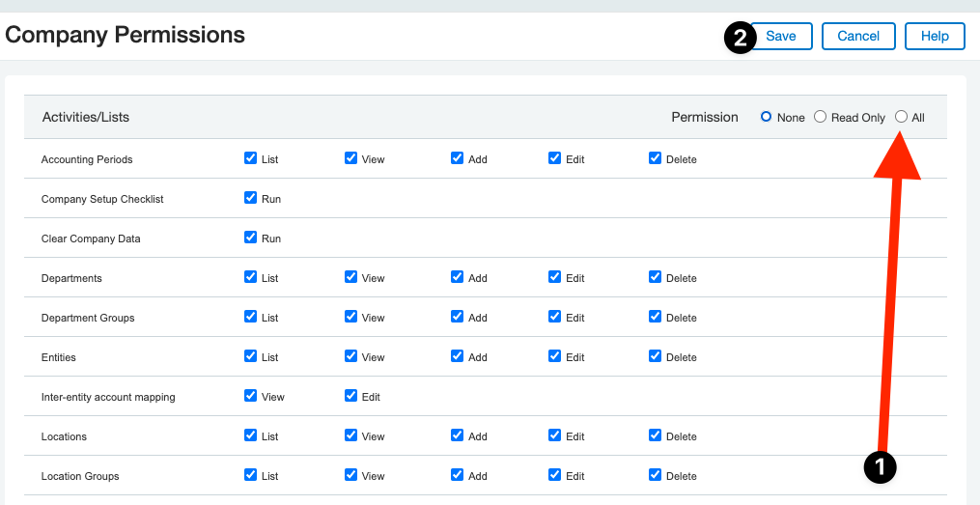This screenshot has height=505, width=980.
Task: Select the Read Only permission option
Action: point(820,117)
